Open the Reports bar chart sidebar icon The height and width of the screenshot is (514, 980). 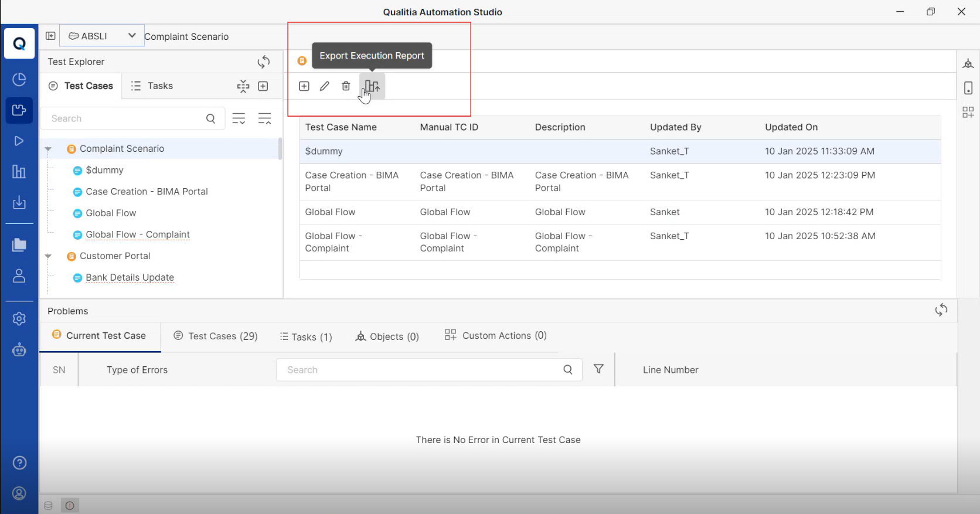(x=19, y=172)
